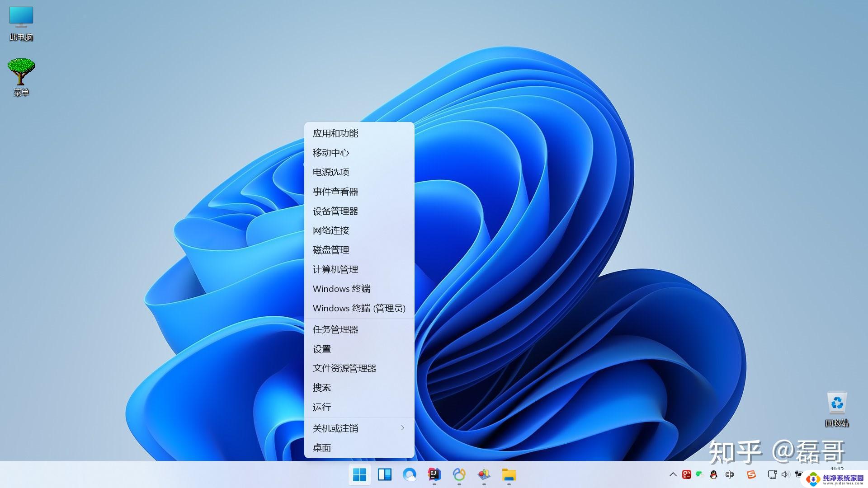This screenshot has height=488, width=868.
Task: Open 应用和功能 settings
Action: pyautogui.click(x=335, y=133)
